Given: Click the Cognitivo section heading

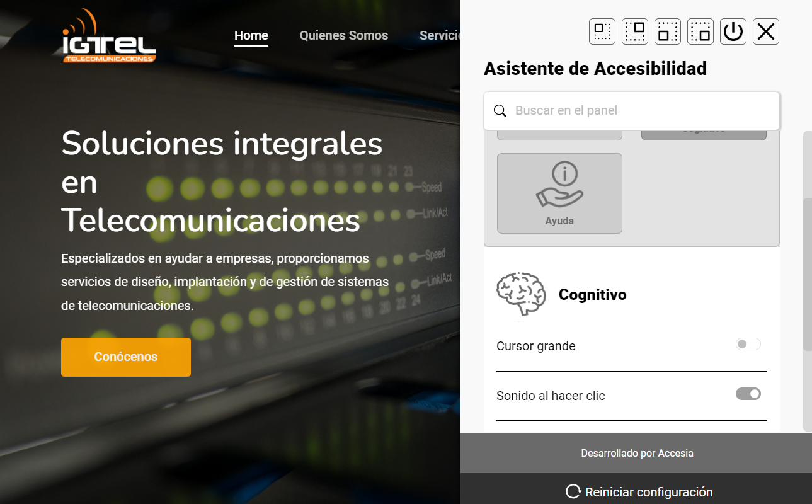Looking at the screenshot, I should pos(592,295).
